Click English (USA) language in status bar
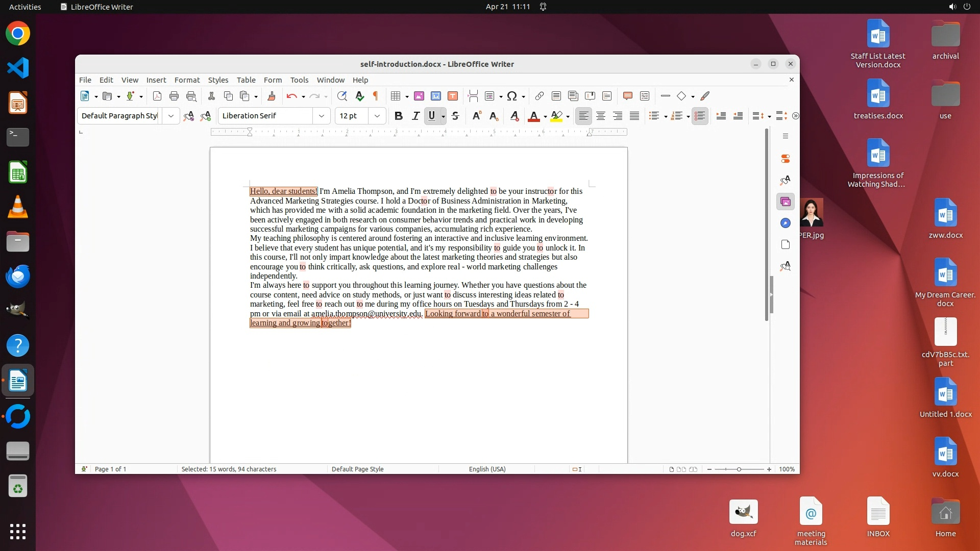The image size is (980, 551). coord(487,469)
